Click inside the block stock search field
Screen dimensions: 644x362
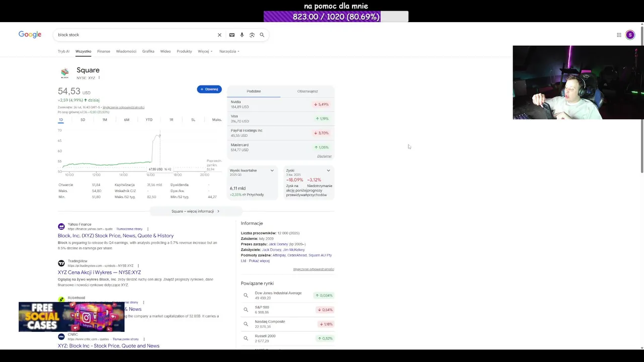click(x=136, y=35)
